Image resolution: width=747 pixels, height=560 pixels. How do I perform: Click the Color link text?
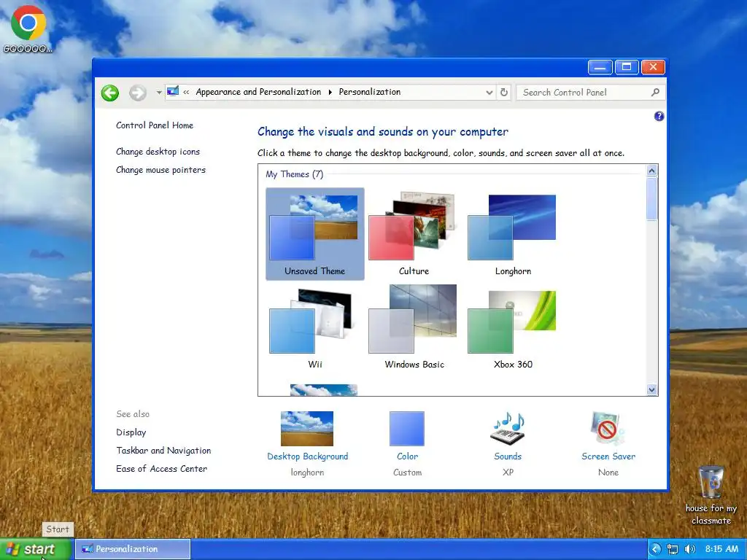tap(407, 456)
